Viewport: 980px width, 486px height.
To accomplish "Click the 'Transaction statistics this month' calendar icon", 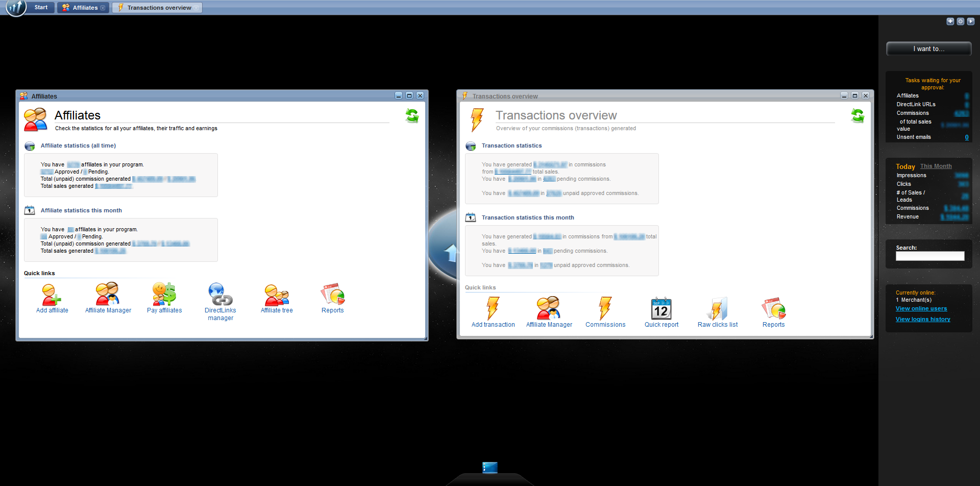I will [471, 217].
